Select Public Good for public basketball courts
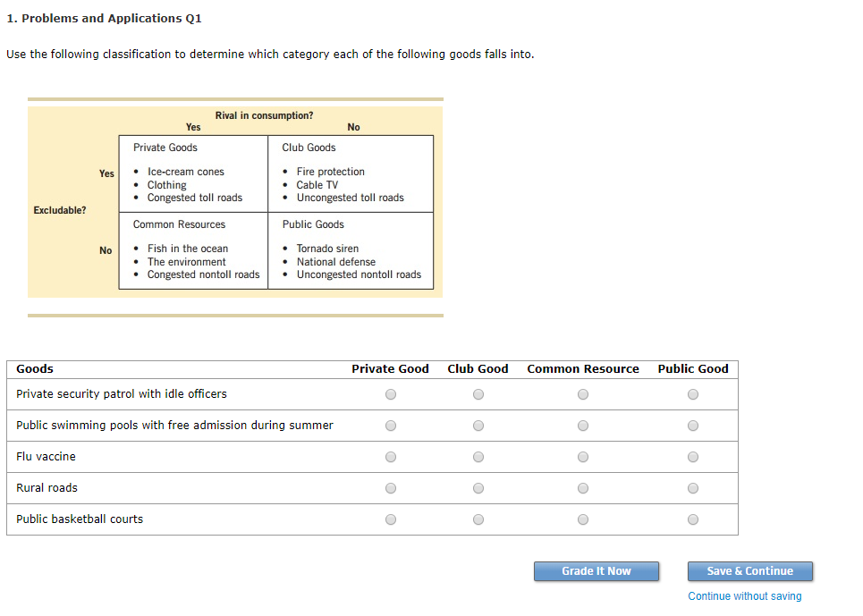This screenshot has height=616, width=863. pyautogui.click(x=692, y=519)
